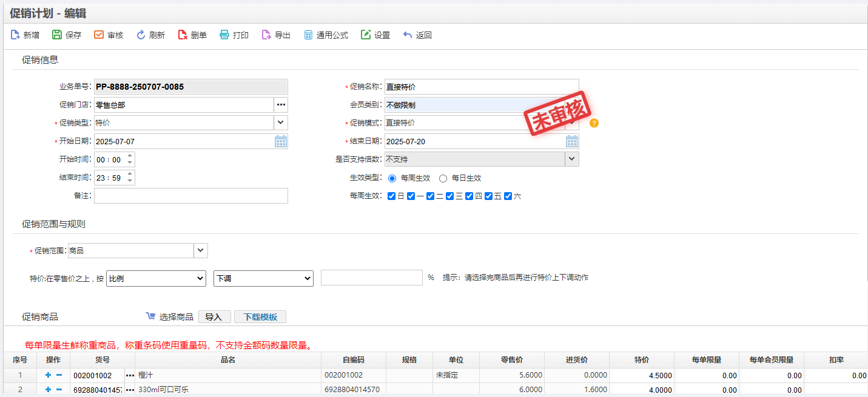This screenshot has width=868, height=397.
Task: Click the 导入 import button
Action: [214, 317]
